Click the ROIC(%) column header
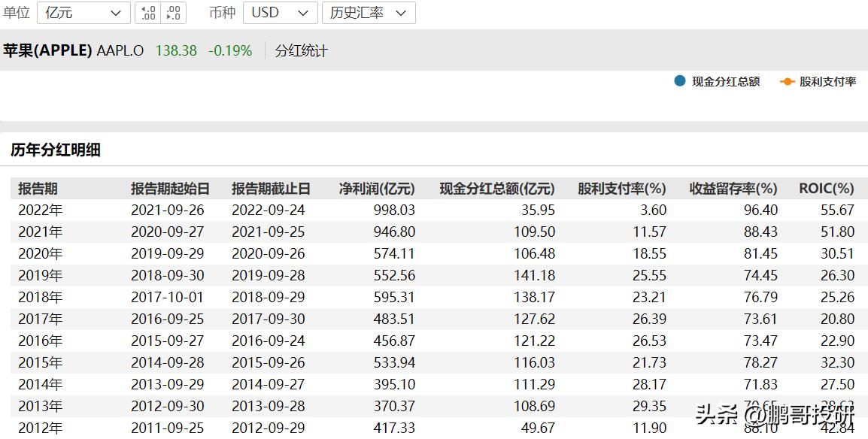This screenshot has height=439, width=868. coord(826,189)
